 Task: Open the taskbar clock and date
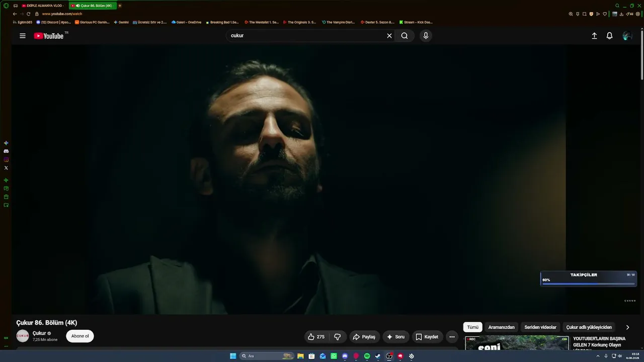[x=632, y=356]
